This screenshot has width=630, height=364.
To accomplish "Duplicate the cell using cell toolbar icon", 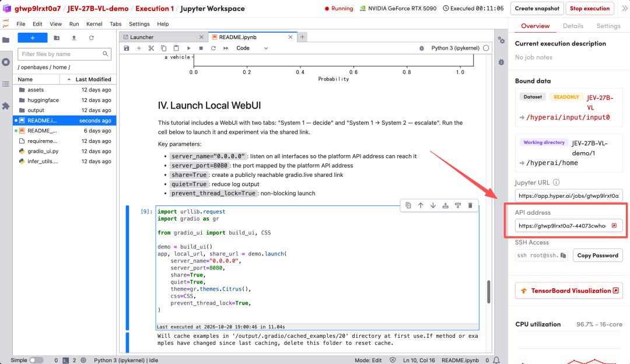I will [408, 205].
